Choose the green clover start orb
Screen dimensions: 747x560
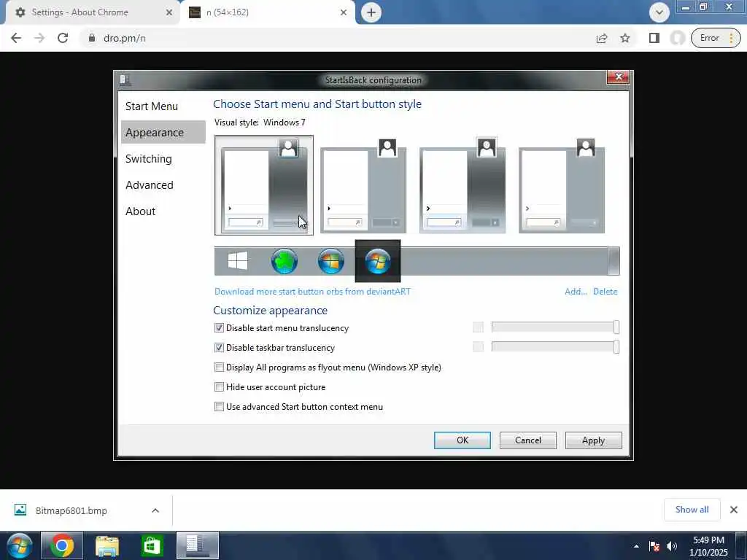[285, 261]
